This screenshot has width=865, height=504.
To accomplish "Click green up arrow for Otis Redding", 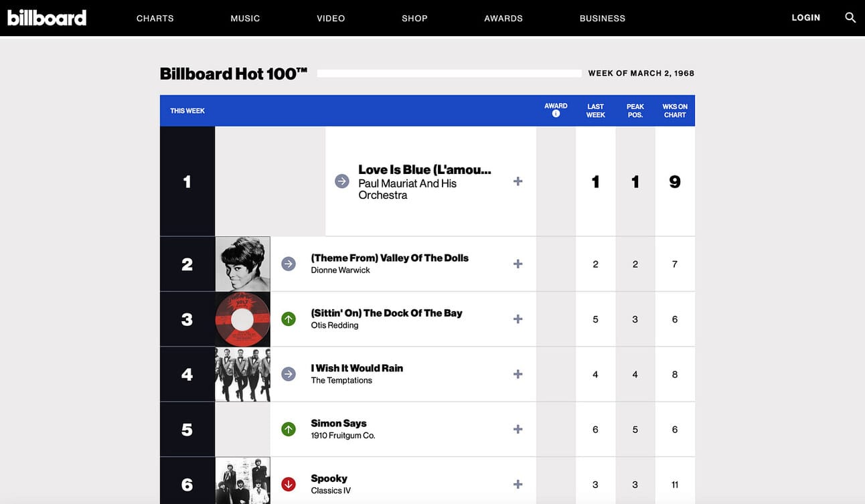I will 289,319.
